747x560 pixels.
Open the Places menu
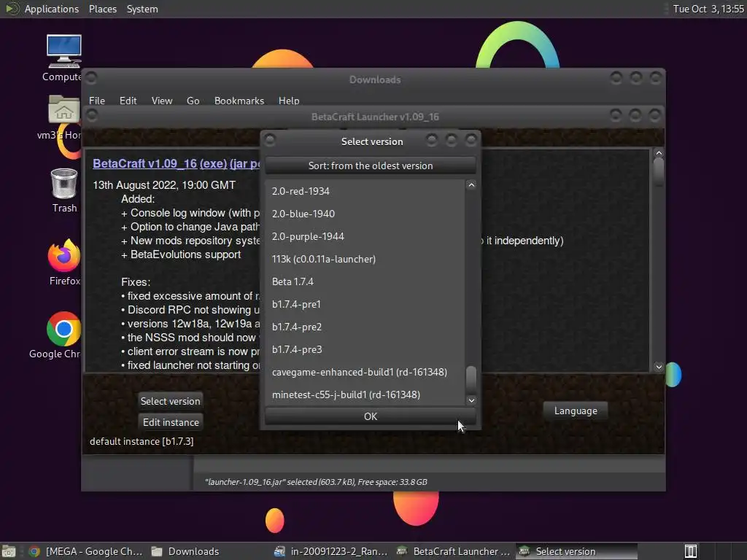102,9
